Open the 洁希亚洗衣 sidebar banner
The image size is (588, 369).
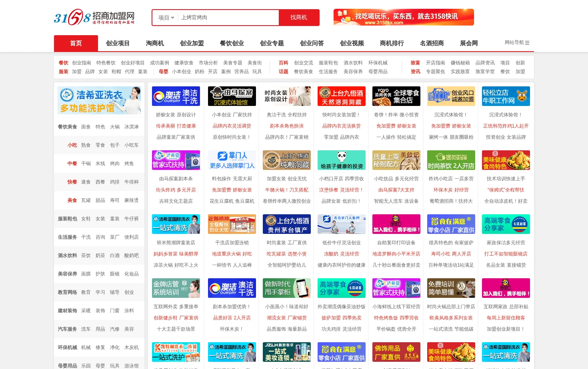pyautogui.click(x=99, y=100)
